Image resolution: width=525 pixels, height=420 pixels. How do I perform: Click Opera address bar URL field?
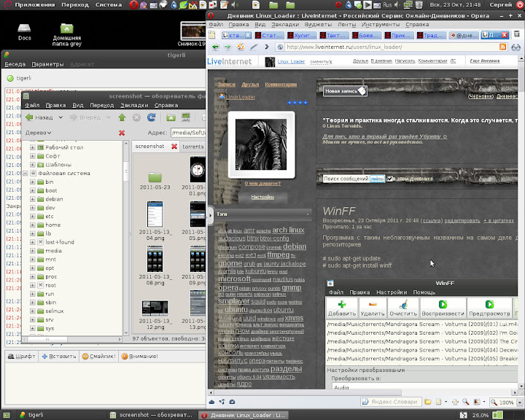pos(391,47)
